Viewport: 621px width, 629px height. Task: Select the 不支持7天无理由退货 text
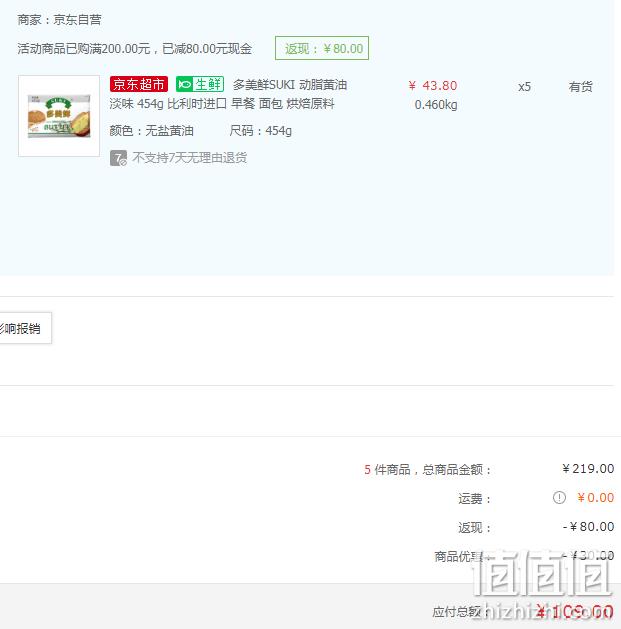coord(189,158)
